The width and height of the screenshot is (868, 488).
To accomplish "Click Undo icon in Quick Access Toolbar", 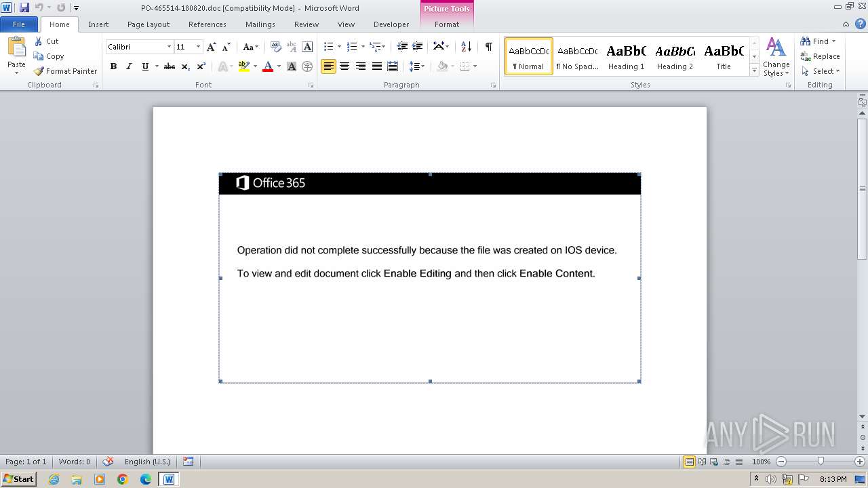I will tap(39, 7).
